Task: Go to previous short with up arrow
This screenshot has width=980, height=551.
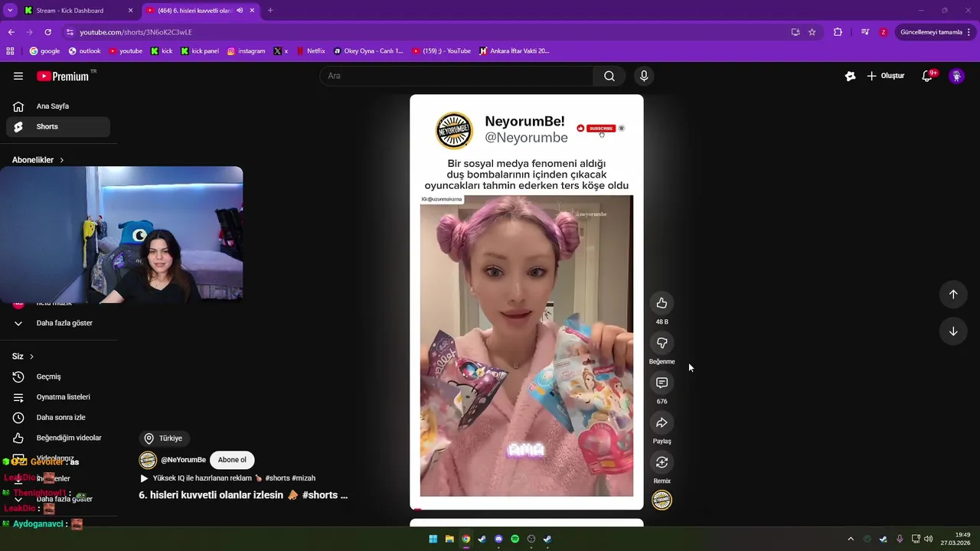Action: point(953,295)
